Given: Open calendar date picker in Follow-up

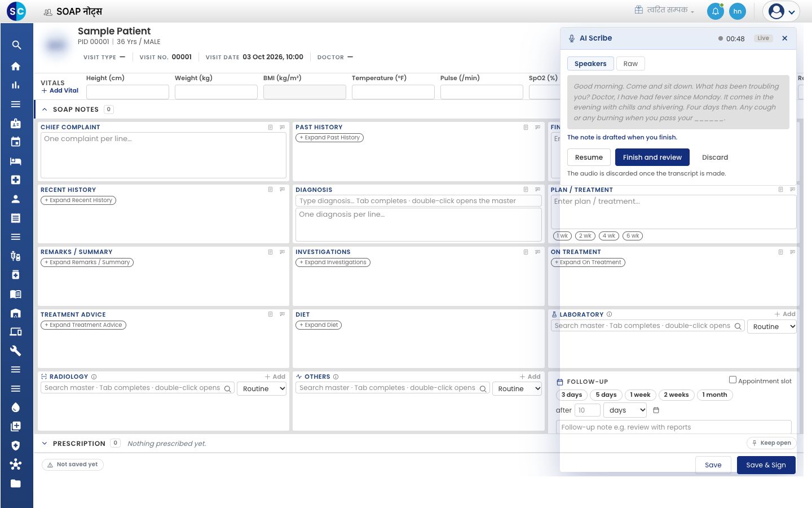Looking at the screenshot, I should click(656, 410).
